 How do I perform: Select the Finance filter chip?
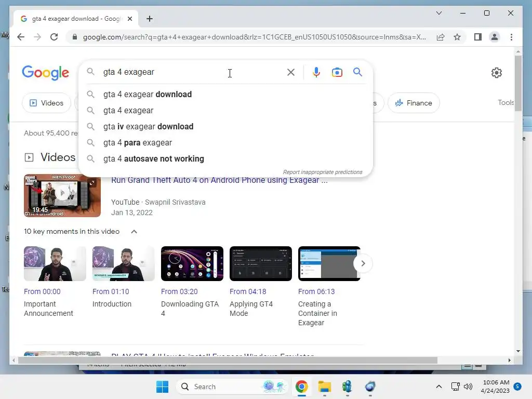[x=414, y=103]
